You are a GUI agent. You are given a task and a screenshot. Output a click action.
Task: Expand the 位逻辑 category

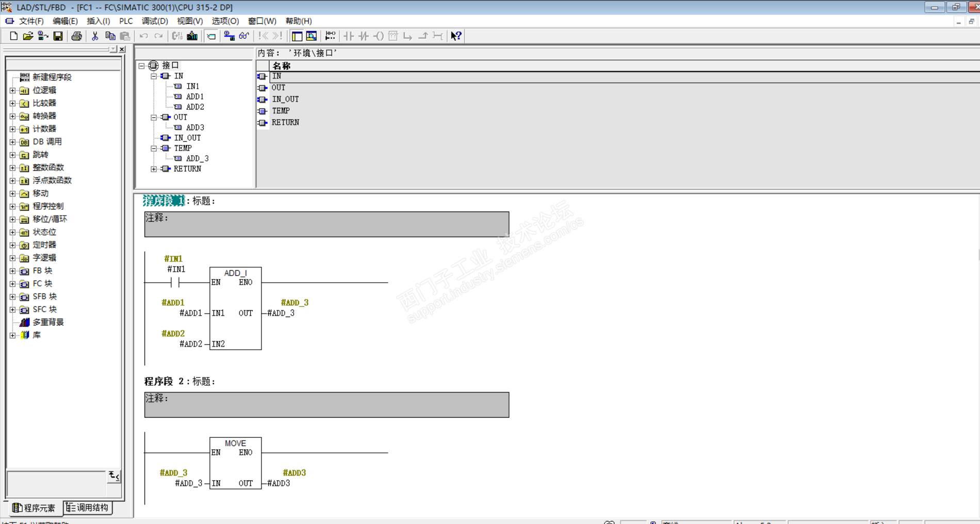coord(13,90)
